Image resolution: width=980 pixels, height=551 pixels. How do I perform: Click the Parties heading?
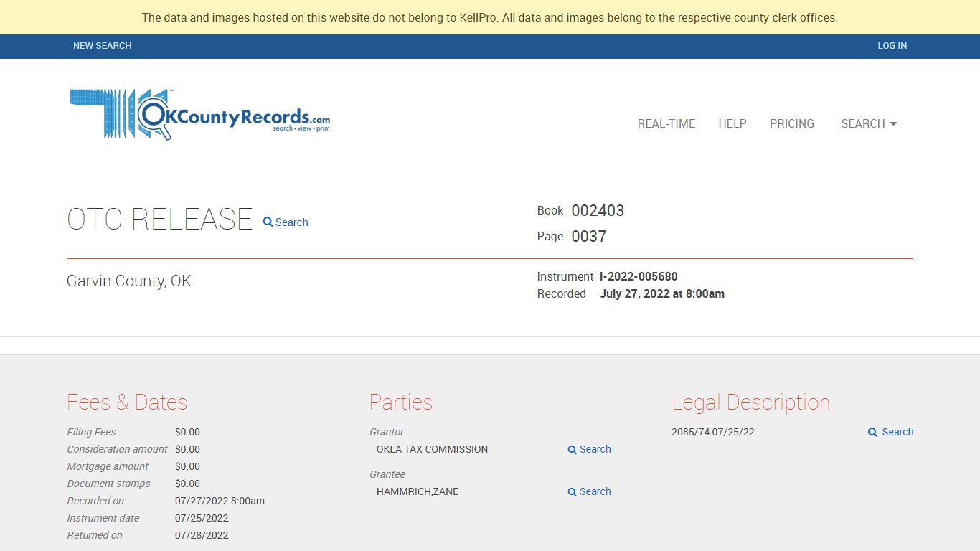coord(401,402)
